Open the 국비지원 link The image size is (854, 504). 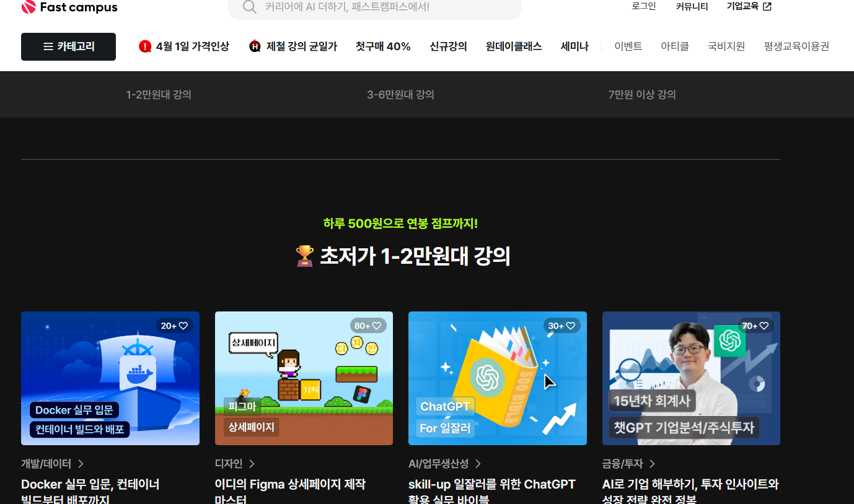[x=726, y=46]
